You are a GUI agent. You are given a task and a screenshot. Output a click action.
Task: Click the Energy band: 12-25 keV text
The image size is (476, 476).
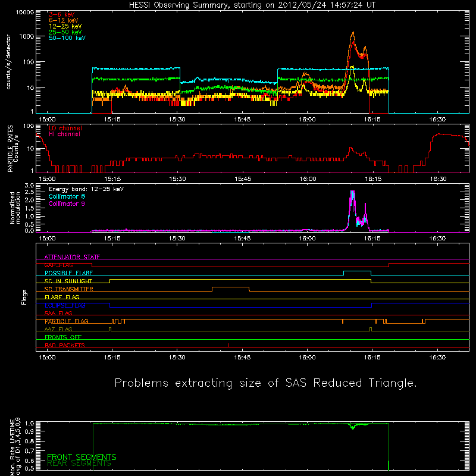pos(86,189)
